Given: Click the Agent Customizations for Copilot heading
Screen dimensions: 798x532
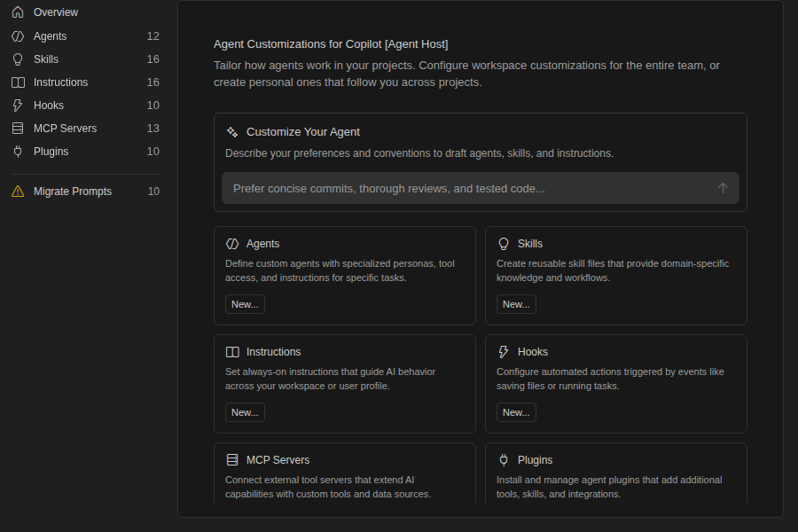Looking at the screenshot, I should click(x=331, y=44).
